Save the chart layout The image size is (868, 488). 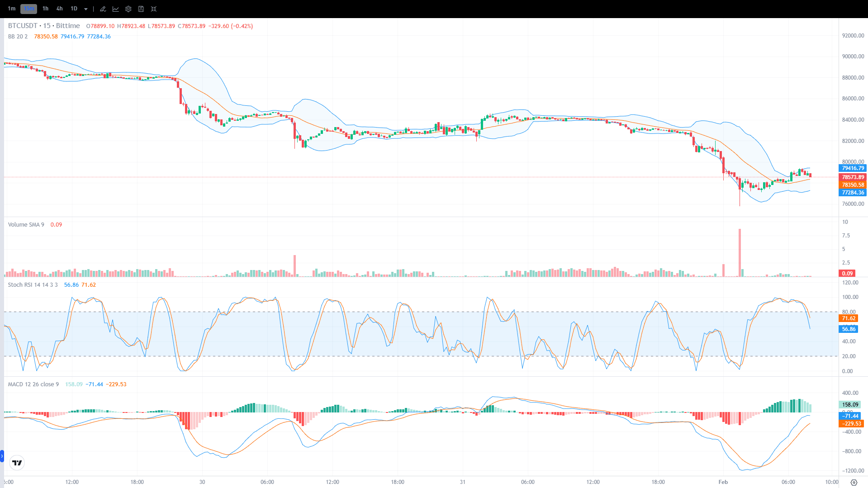pos(141,9)
